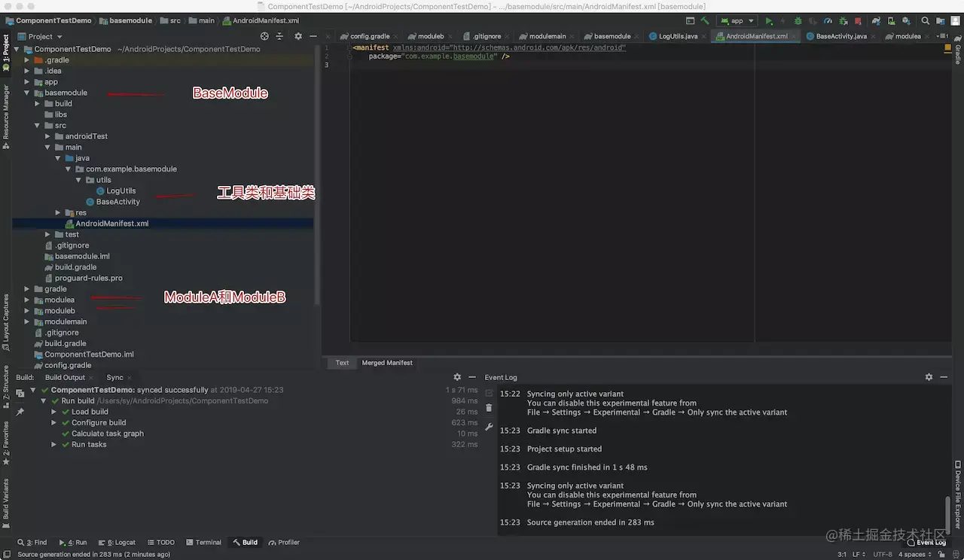This screenshot has height=560, width=964.
Task: Click Collapse All icon in Project panel
Action: tap(279, 36)
